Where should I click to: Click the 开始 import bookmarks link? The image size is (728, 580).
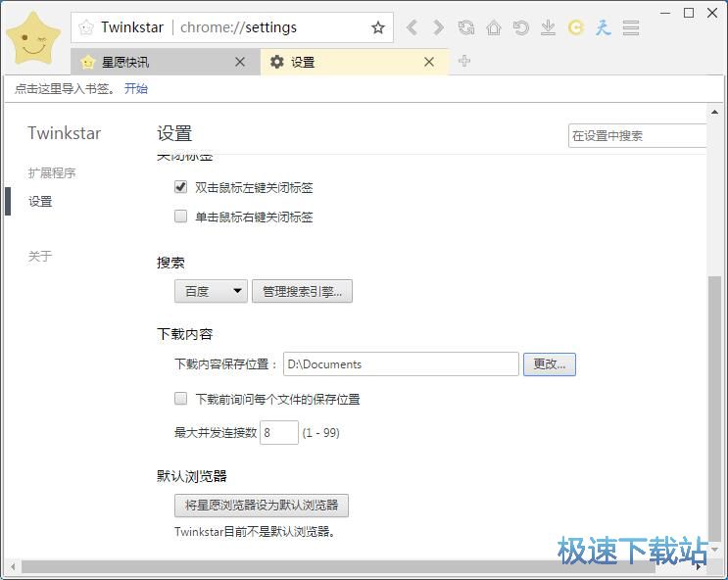[x=135, y=88]
